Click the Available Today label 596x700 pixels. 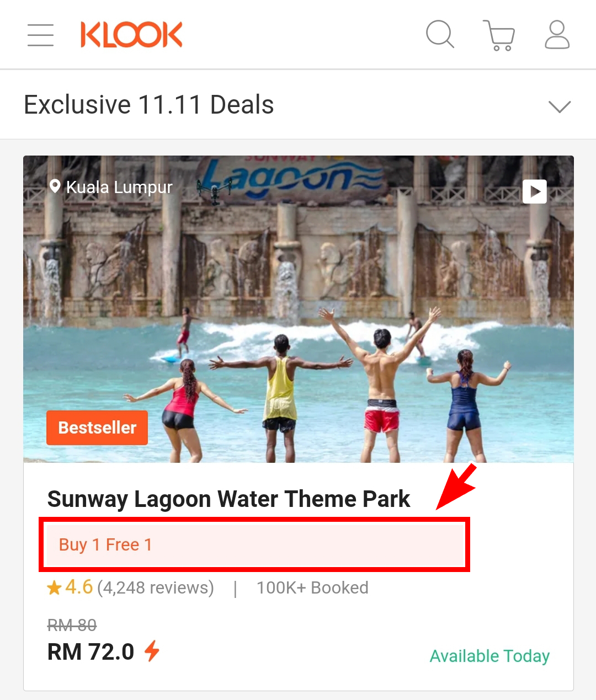[489, 656]
